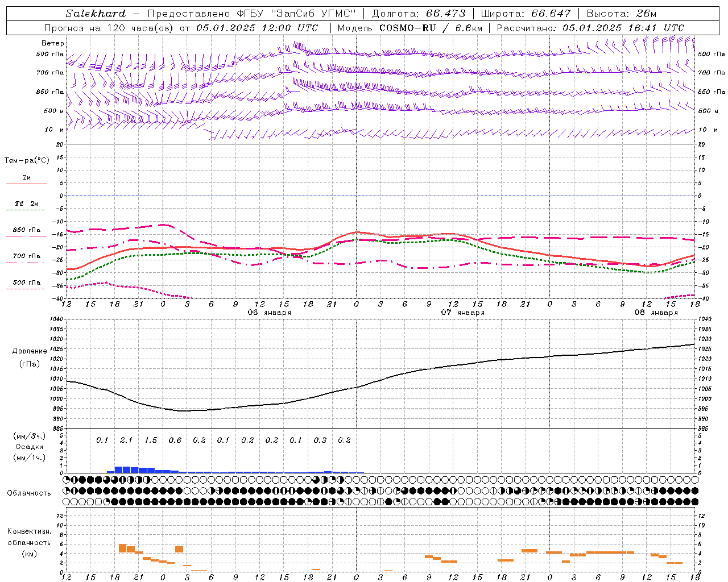728x582 pixels.
Task: Click the 06 января date label
Action: (270, 313)
